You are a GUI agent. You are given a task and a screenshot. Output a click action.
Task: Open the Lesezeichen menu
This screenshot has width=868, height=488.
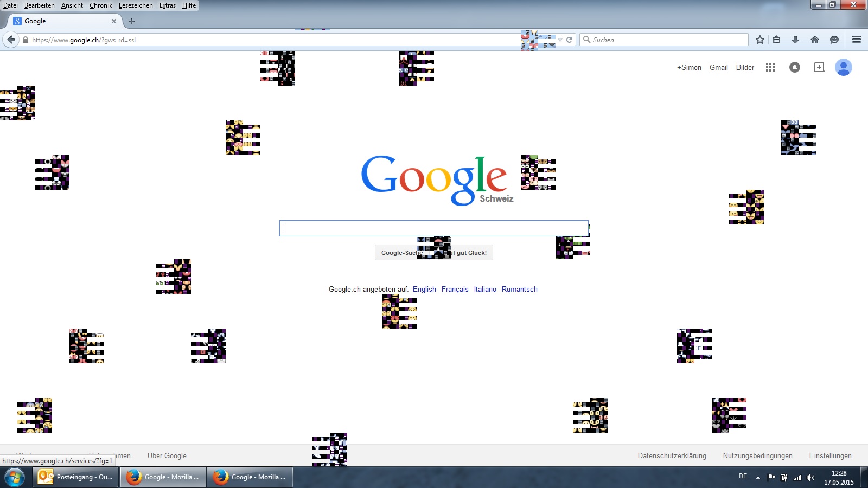(x=136, y=5)
